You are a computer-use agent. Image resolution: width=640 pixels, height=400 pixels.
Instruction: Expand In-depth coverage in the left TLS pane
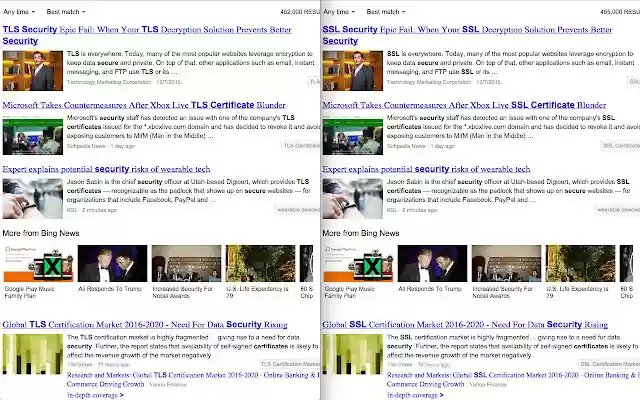click(95, 395)
